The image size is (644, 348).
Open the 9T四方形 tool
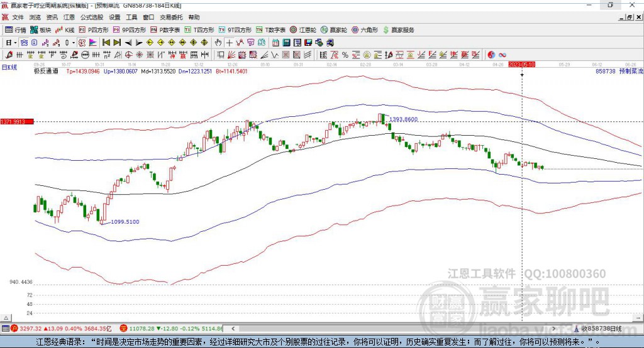coord(235,30)
